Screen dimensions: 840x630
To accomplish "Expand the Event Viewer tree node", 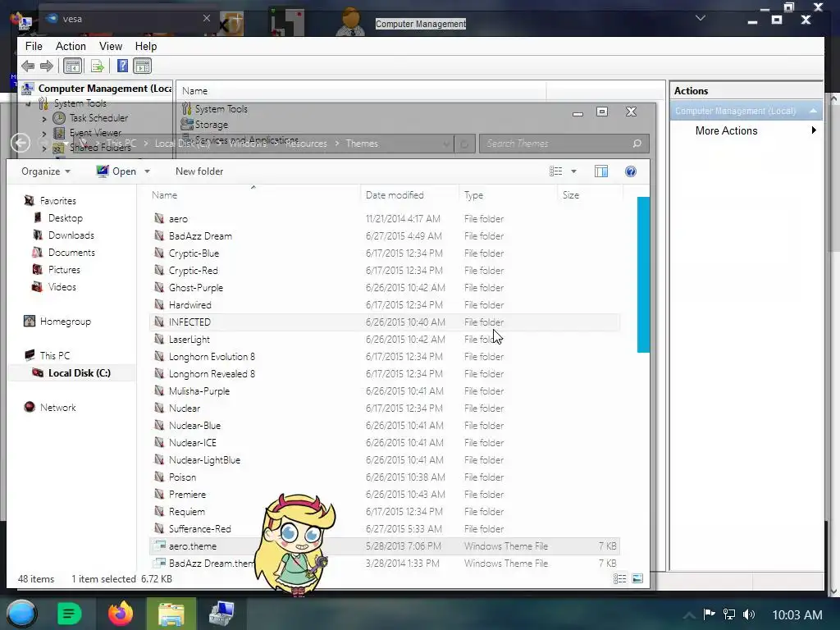I will tap(44, 134).
